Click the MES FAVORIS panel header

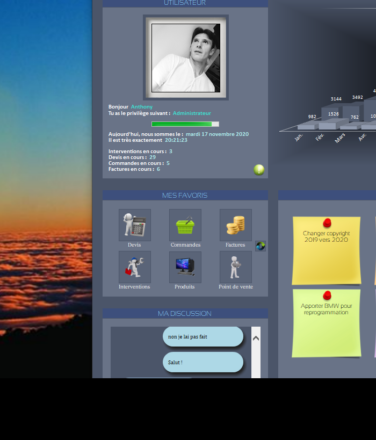[x=185, y=195]
